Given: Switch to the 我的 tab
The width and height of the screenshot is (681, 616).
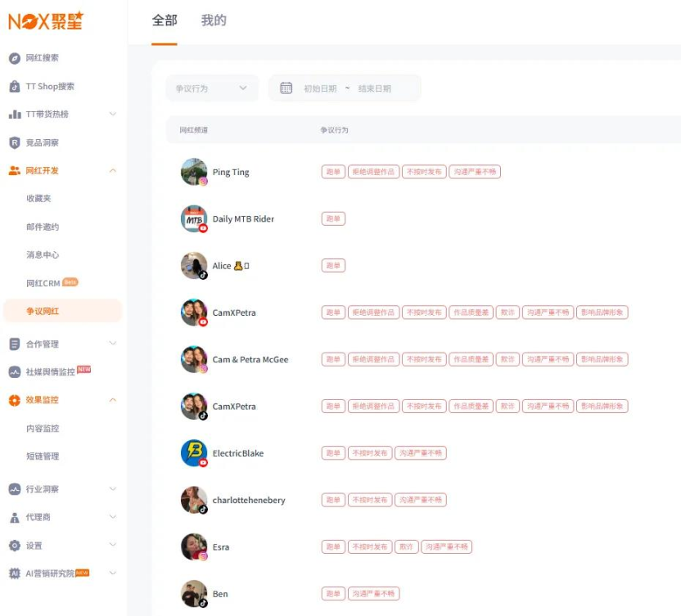Looking at the screenshot, I should coord(214,20).
